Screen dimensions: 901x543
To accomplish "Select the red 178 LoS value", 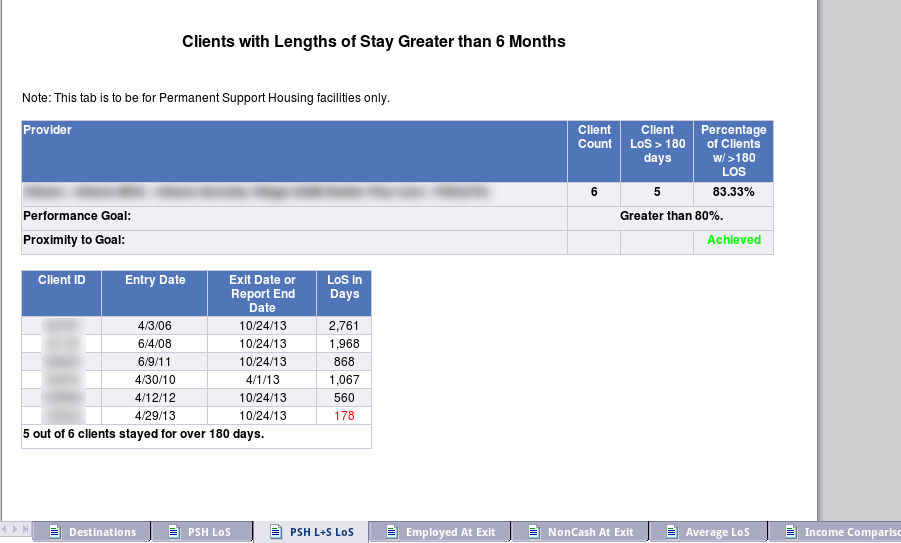I will point(344,416).
